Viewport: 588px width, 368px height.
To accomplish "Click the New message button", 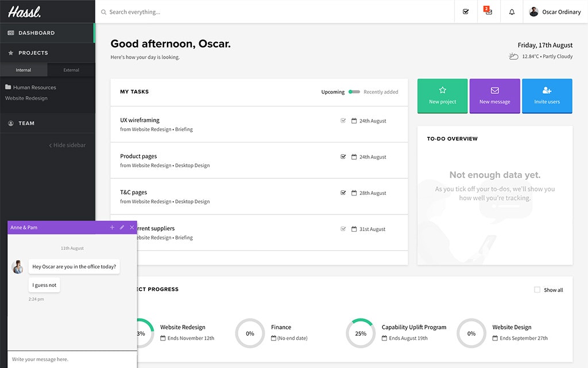I will click(x=494, y=96).
